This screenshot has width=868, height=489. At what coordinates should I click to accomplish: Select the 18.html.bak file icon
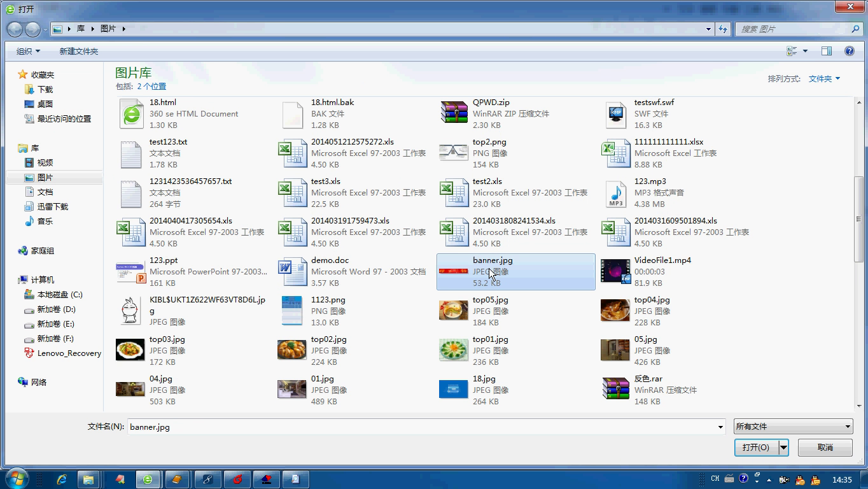(x=293, y=115)
